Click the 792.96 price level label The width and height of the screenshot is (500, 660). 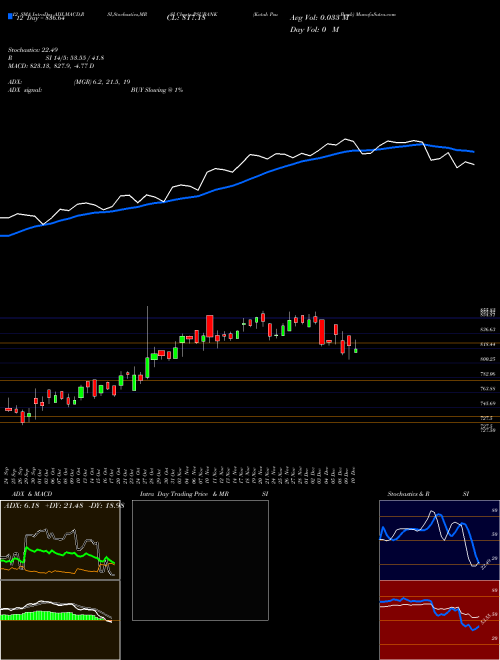pyautogui.click(x=488, y=374)
